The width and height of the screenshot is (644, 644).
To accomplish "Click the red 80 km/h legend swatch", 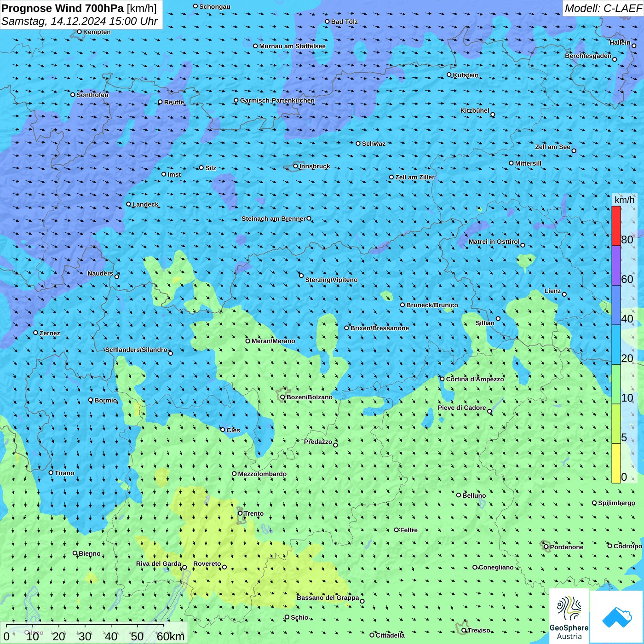I will pyautogui.click(x=616, y=226).
